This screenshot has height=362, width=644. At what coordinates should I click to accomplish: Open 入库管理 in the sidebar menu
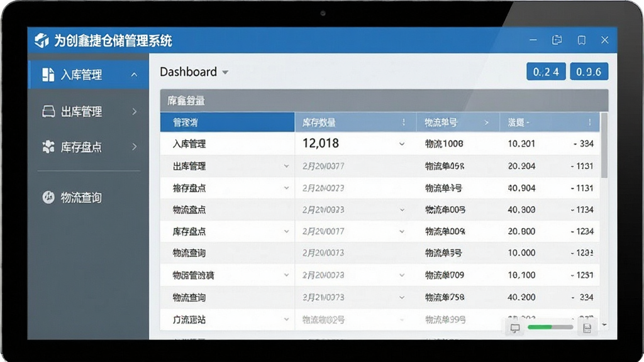(x=88, y=75)
